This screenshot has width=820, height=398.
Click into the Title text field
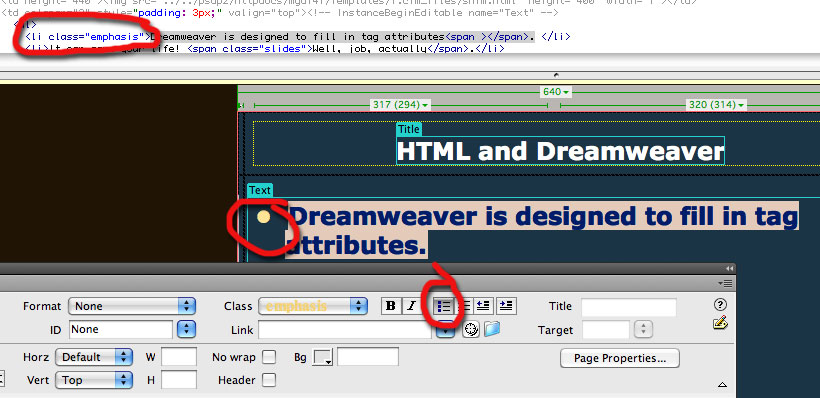click(629, 307)
